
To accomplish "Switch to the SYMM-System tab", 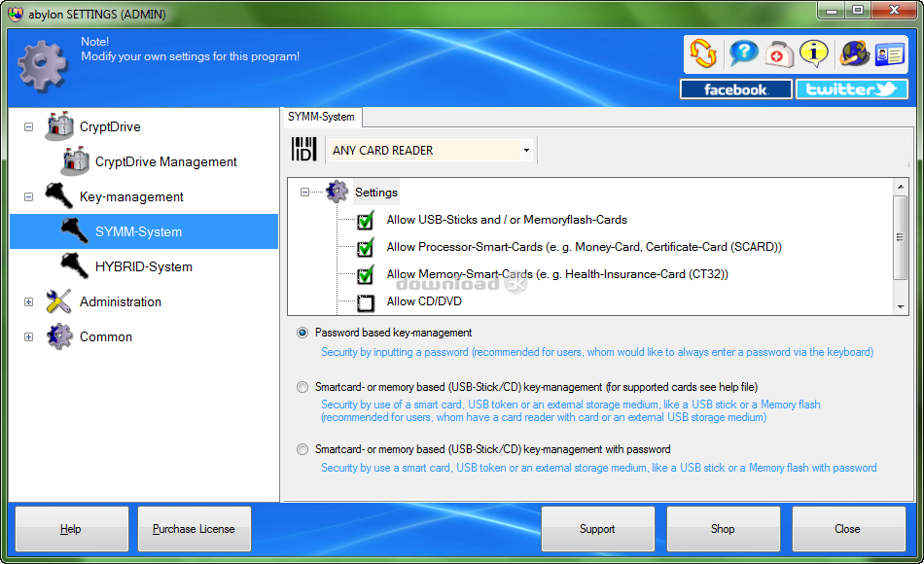I will pos(321,117).
